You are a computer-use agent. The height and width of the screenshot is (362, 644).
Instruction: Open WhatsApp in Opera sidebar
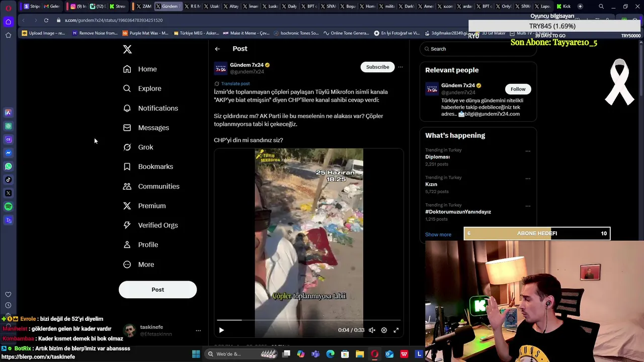coord(8,166)
